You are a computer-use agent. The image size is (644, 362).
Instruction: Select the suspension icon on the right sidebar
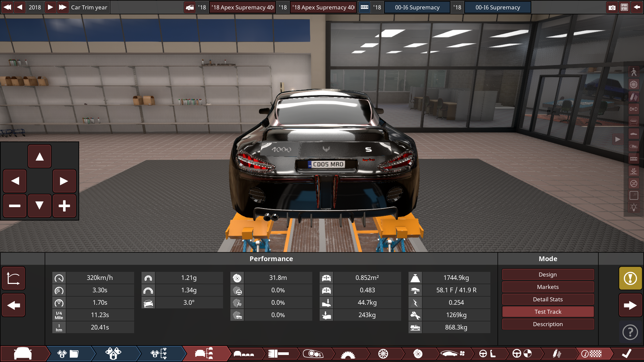click(x=634, y=96)
